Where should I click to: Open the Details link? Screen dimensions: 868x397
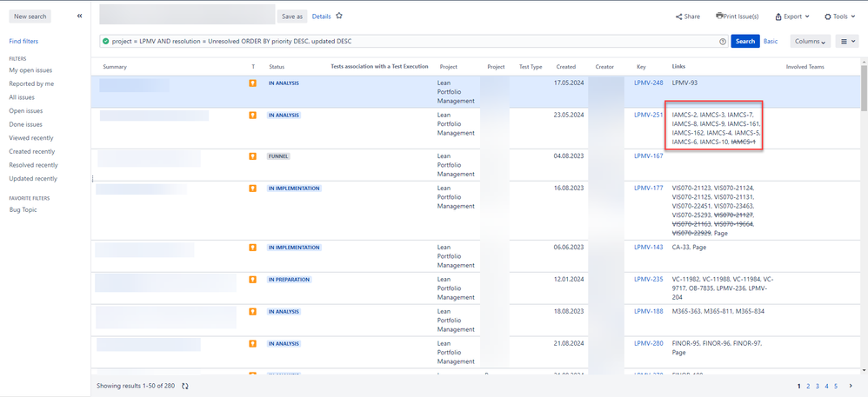pyautogui.click(x=321, y=17)
